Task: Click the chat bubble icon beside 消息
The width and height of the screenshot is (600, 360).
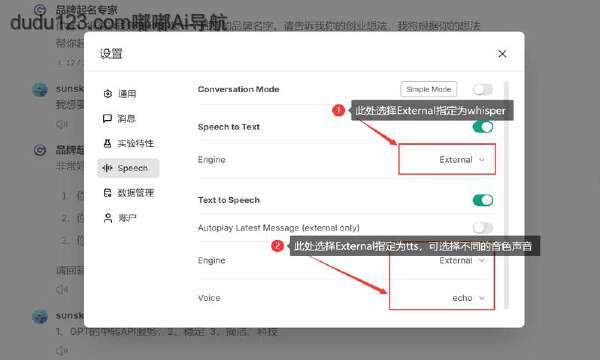Action: (108, 119)
